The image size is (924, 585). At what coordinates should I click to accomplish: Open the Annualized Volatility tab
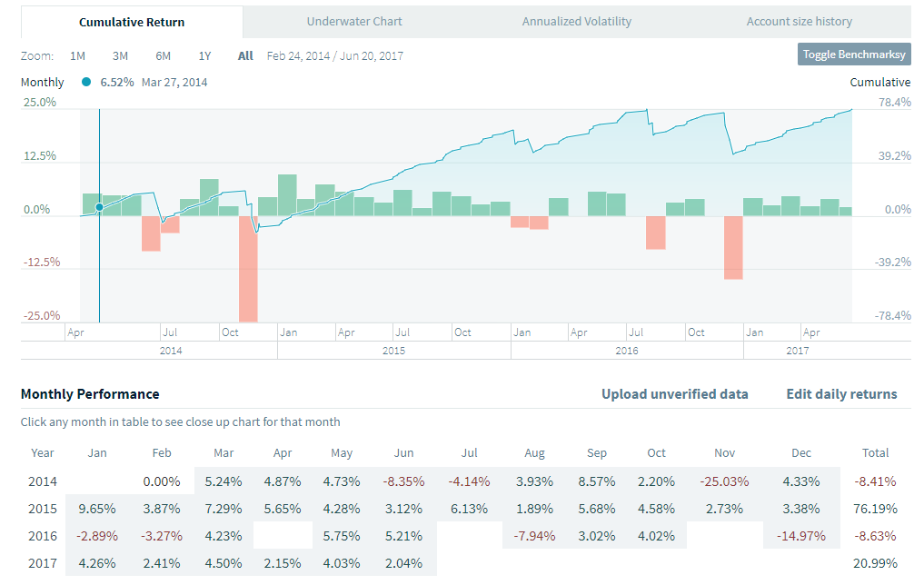pos(576,21)
